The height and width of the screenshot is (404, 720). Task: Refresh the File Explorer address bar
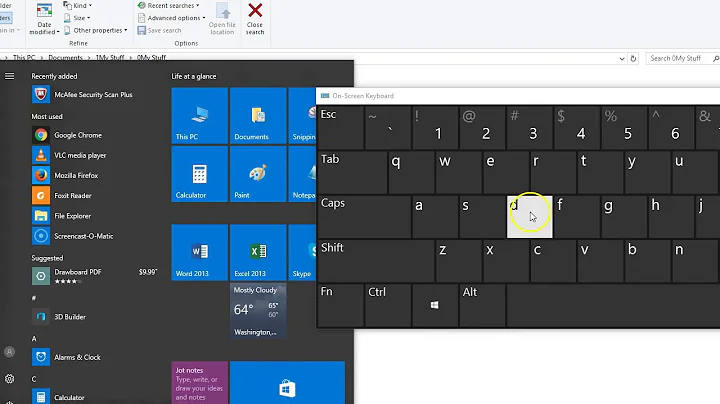[633, 59]
